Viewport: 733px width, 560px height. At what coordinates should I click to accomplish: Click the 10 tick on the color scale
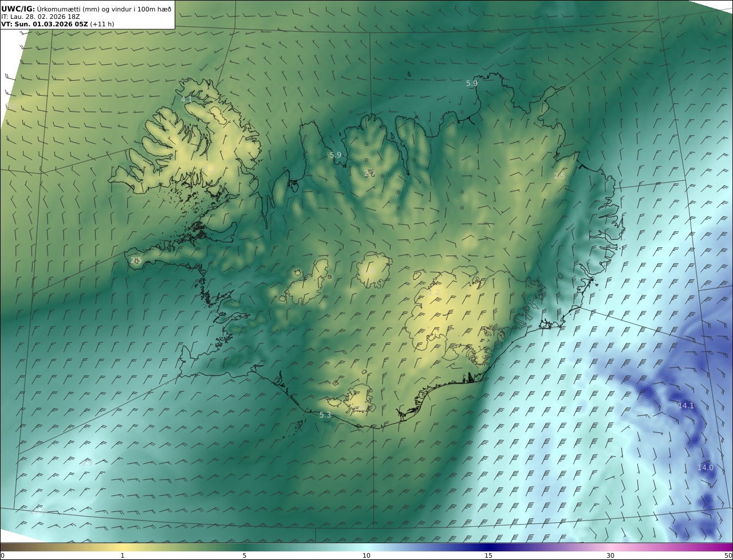click(x=366, y=555)
